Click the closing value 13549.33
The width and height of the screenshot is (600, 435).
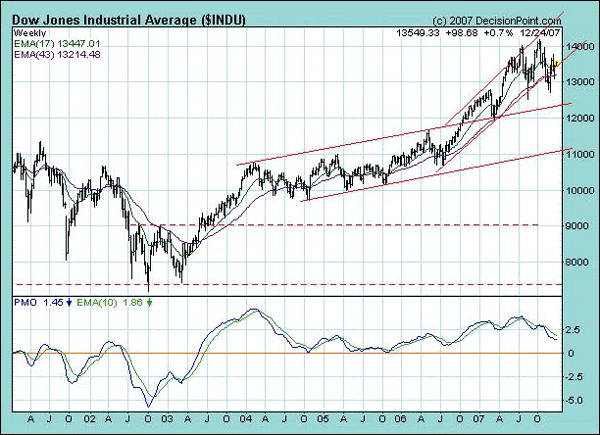[417, 33]
